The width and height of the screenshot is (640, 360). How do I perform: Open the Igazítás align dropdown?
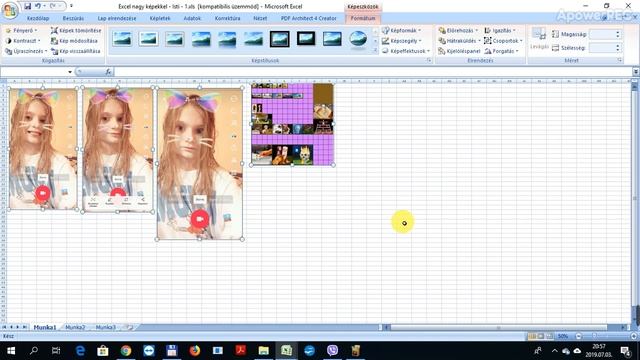[500, 30]
